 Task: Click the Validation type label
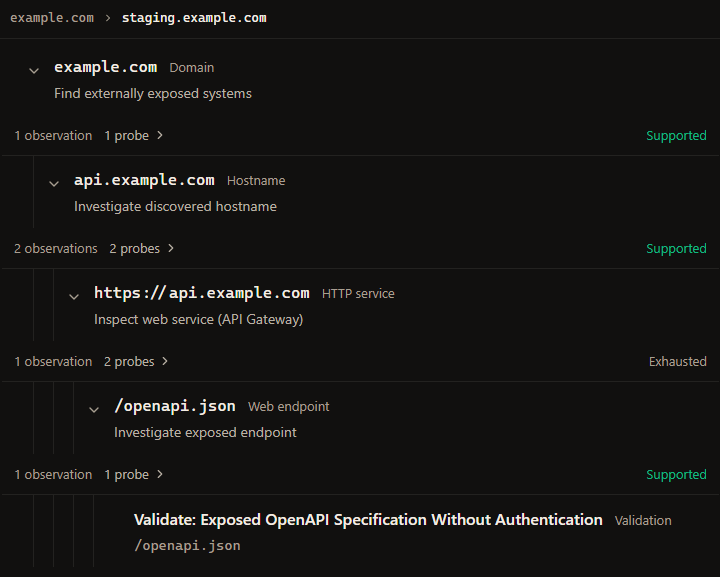point(643,520)
